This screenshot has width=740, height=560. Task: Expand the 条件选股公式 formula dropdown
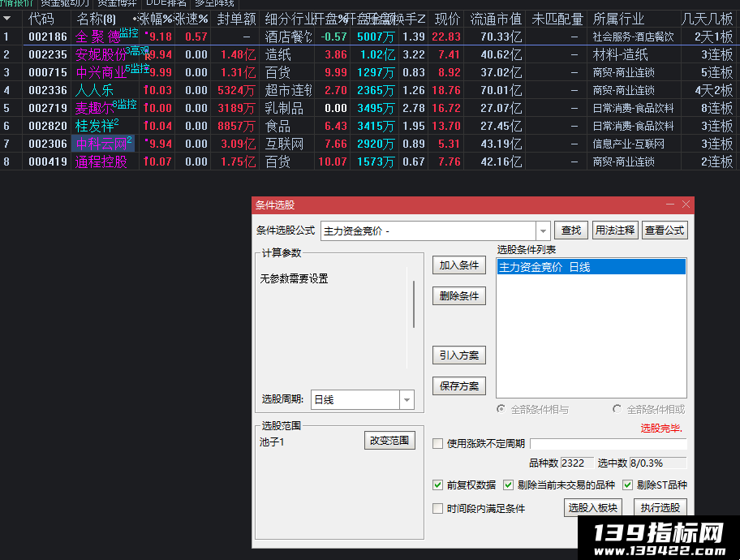[x=543, y=230]
